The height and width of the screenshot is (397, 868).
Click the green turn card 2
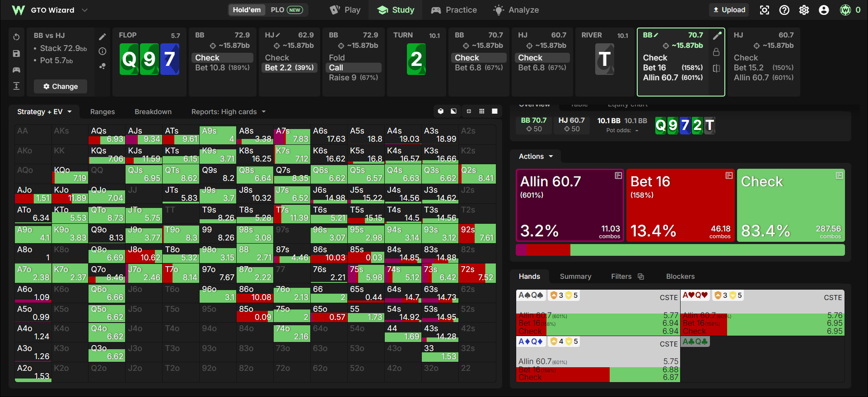pos(416,59)
